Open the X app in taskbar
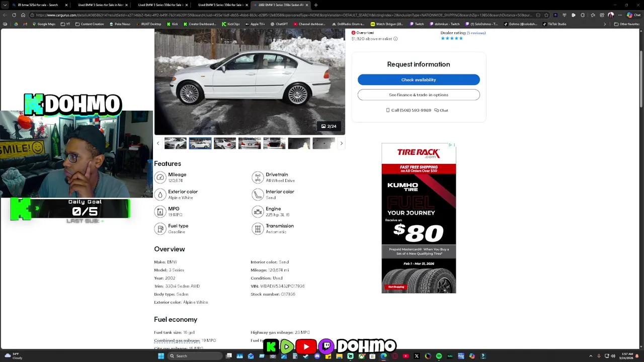 click(417, 356)
